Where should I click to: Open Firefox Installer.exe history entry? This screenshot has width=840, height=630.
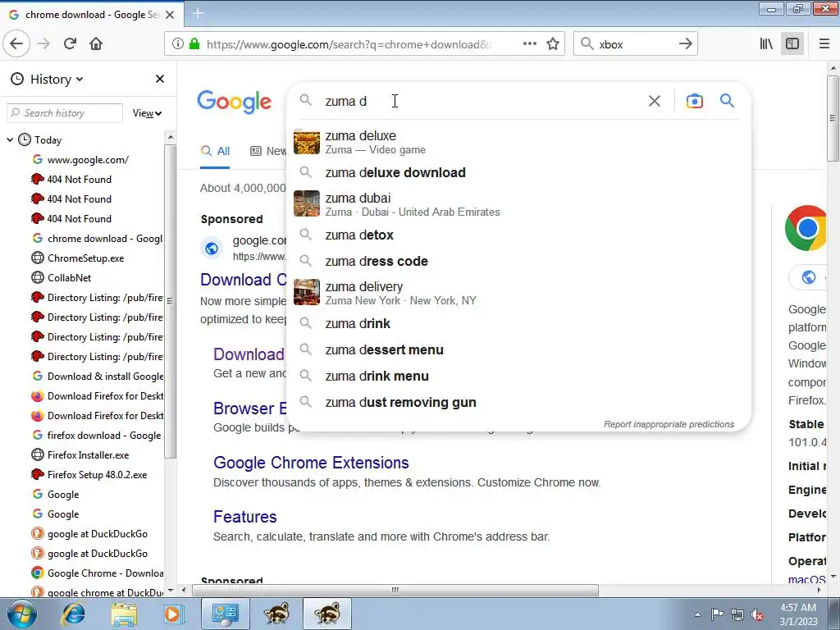(88, 455)
